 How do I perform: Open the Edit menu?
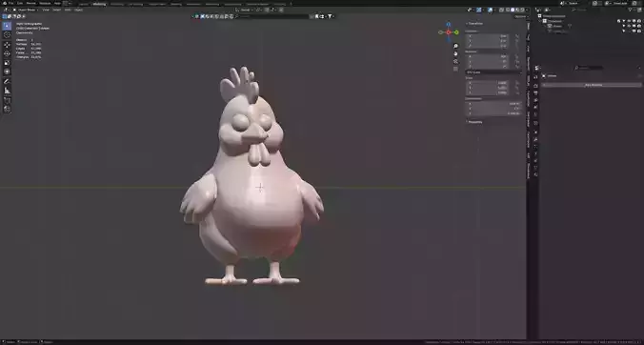(x=20, y=3)
